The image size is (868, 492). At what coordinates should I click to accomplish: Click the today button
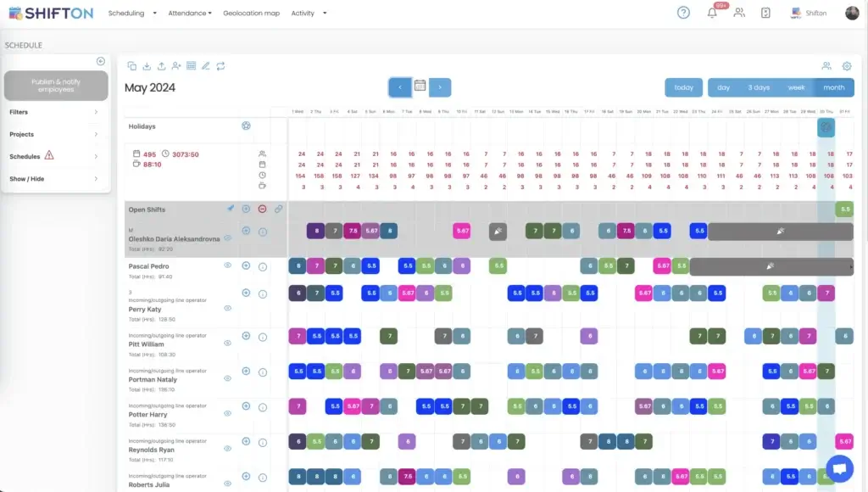click(x=683, y=87)
